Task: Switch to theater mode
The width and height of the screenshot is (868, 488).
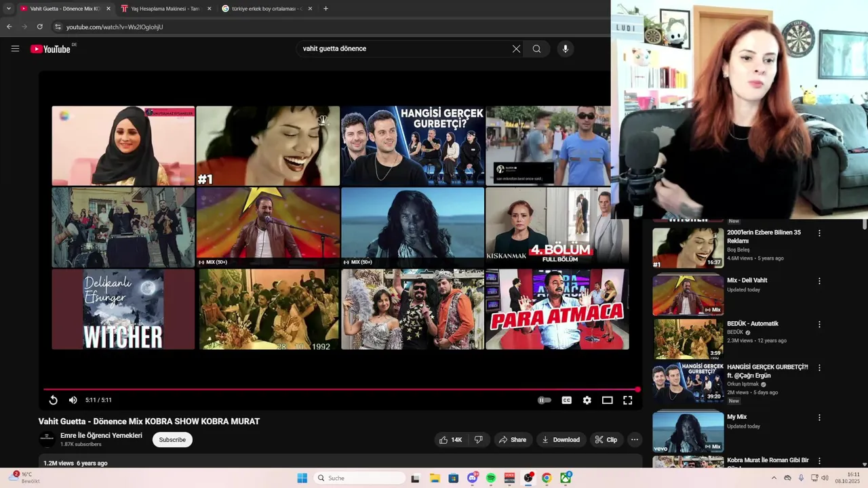Action: [x=608, y=400]
